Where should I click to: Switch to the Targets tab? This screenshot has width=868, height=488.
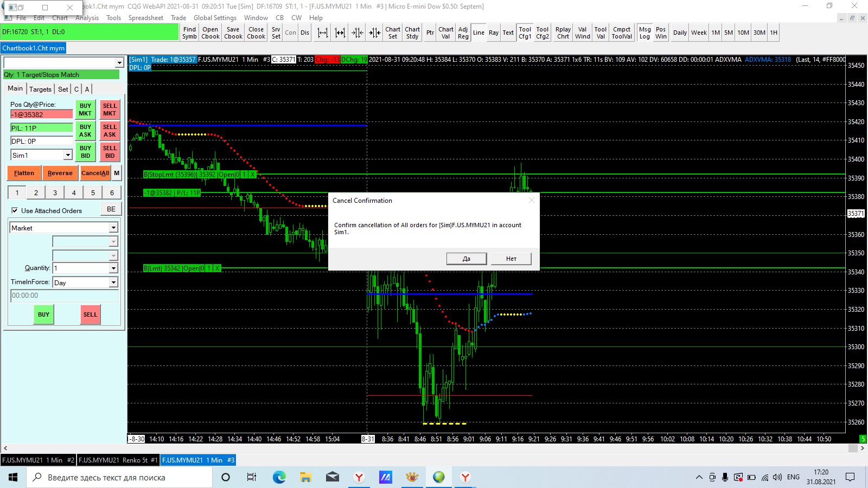(x=40, y=89)
